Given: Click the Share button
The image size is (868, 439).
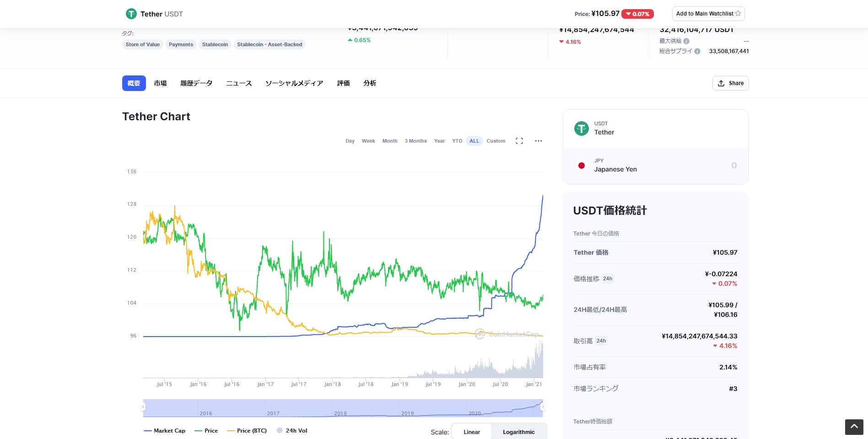Looking at the screenshot, I should pyautogui.click(x=730, y=83).
